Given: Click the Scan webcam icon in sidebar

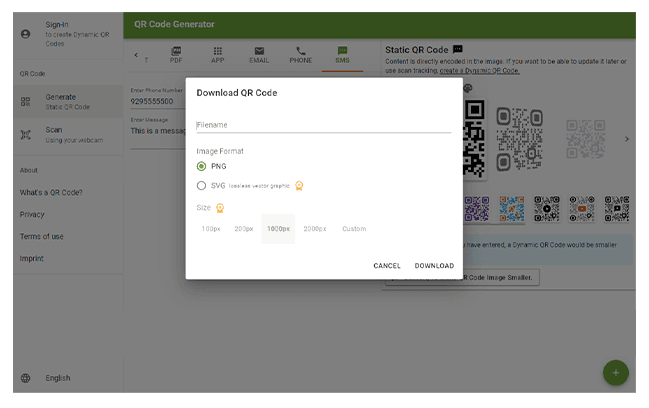Looking at the screenshot, I should pos(26,134).
